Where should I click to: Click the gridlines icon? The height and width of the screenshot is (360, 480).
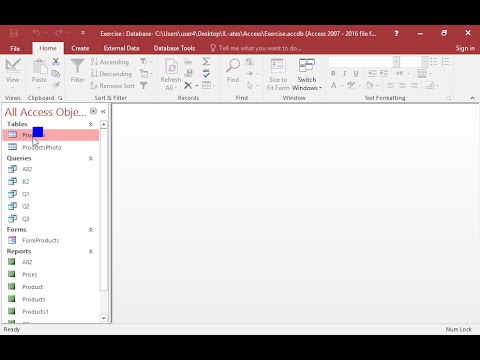(x=422, y=73)
